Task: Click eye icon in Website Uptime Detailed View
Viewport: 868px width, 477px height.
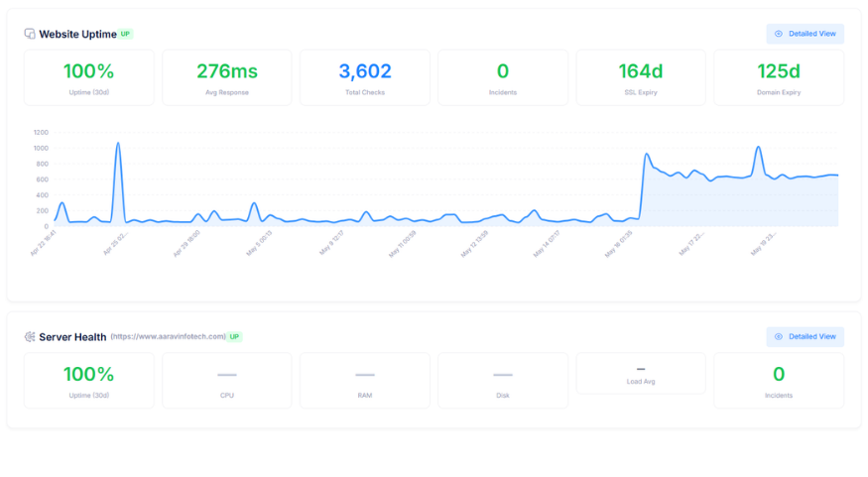Action: (x=779, y=34)
